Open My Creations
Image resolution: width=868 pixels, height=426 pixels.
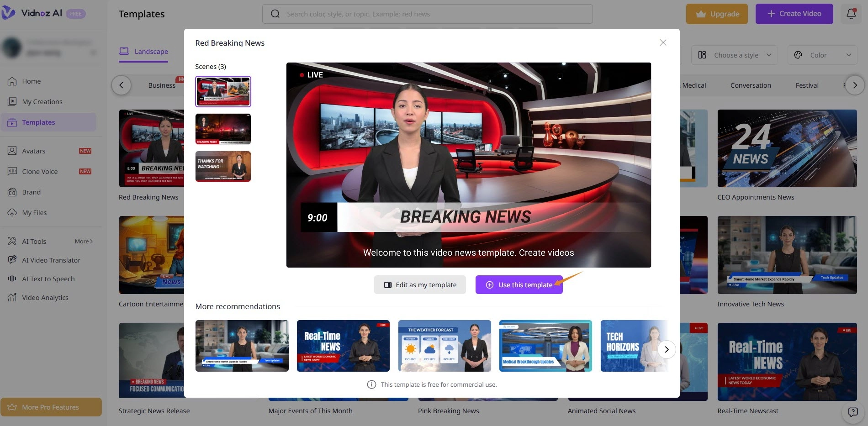(42, 101)
